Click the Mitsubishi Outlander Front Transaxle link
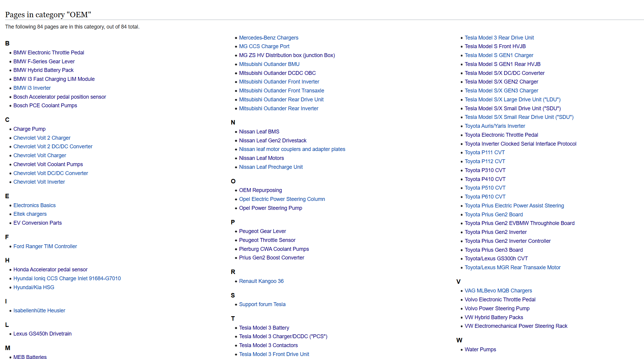 tap(281, 91)
